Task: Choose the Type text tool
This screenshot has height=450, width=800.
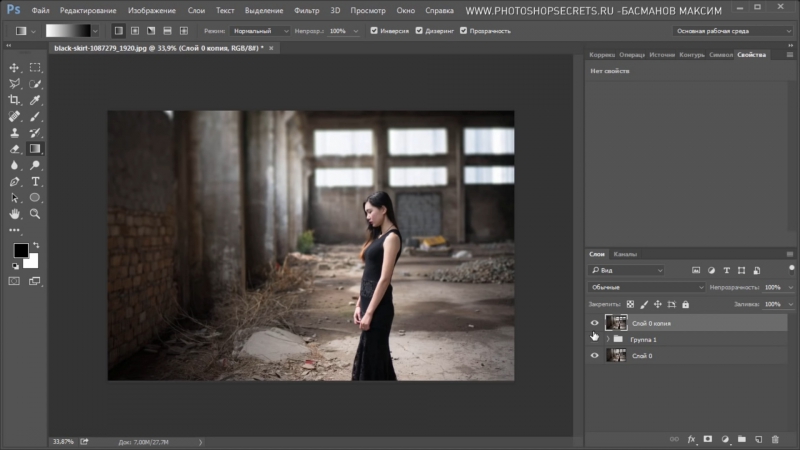Action: (35, 182)
